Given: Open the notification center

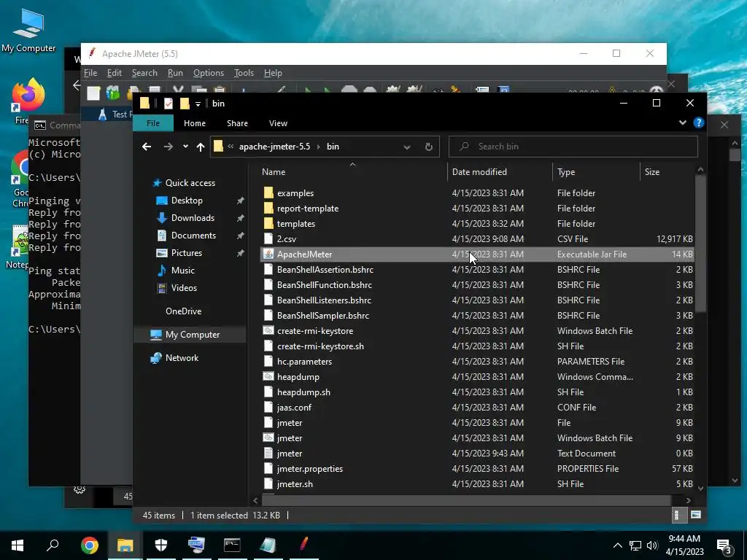Looking at the screenshot, I should point(724,545).
